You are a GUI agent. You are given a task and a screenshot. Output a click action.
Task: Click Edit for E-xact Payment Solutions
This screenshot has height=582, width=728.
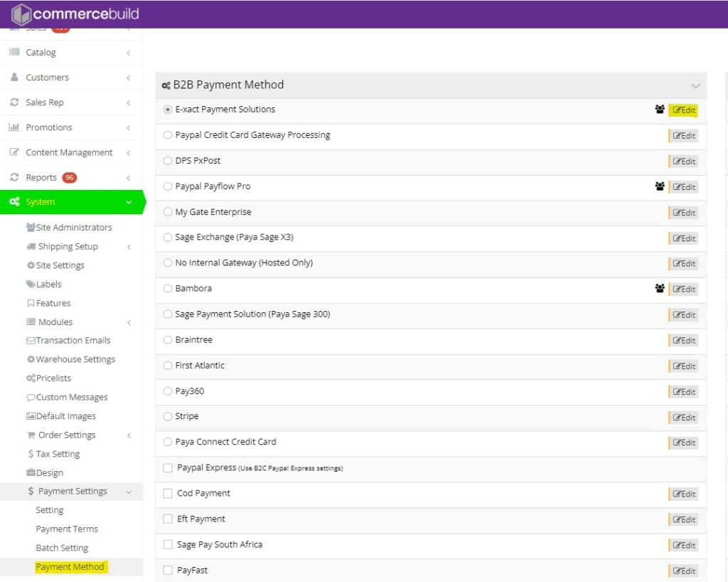click(684, 110)
